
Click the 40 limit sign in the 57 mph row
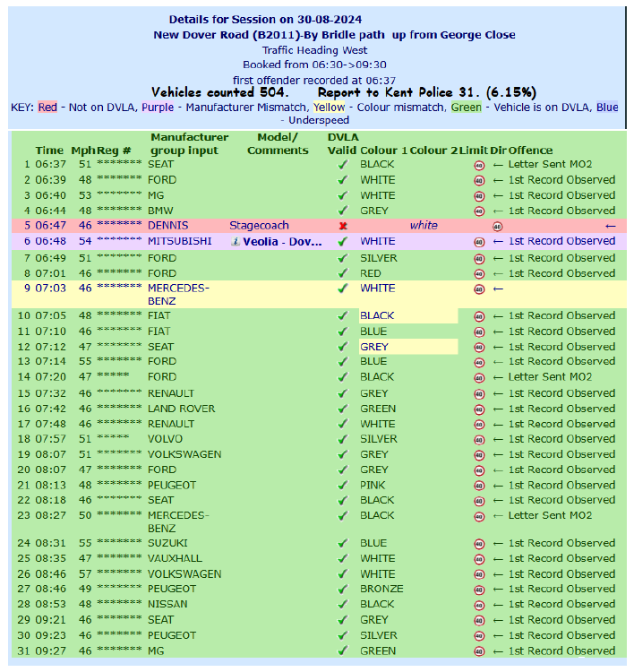479,575
